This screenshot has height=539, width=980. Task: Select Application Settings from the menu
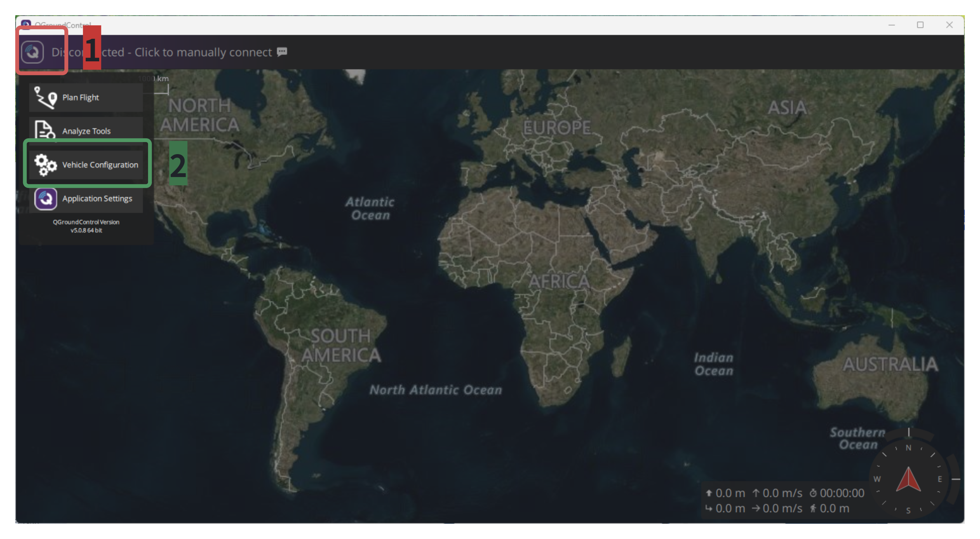click(86, 198)
